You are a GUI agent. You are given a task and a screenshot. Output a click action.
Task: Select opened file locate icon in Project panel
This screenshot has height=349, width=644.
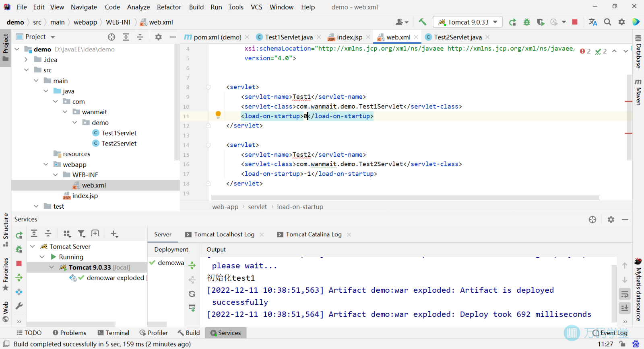111,37
